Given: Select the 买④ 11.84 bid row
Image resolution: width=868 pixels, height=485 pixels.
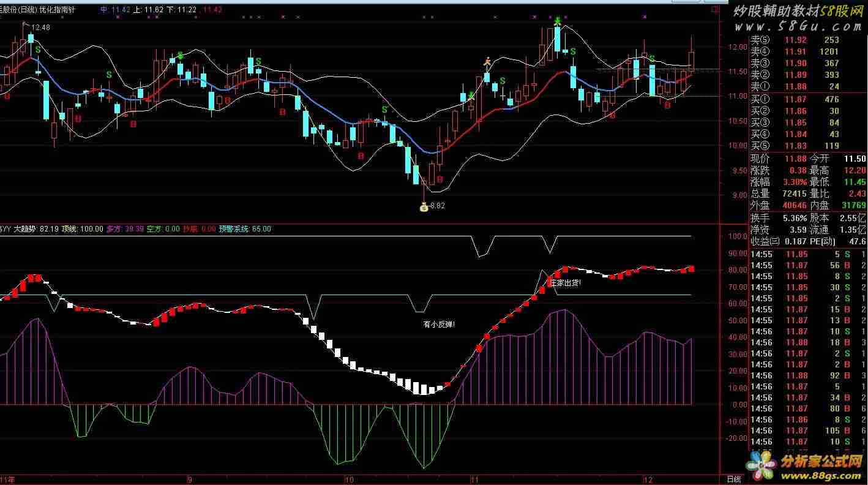Looking at the screenshot, I should pos(809,134).
